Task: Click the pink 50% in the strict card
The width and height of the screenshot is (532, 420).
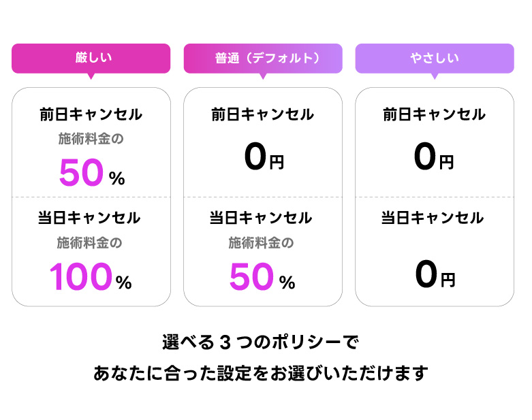Action: (x=92, y=173)
